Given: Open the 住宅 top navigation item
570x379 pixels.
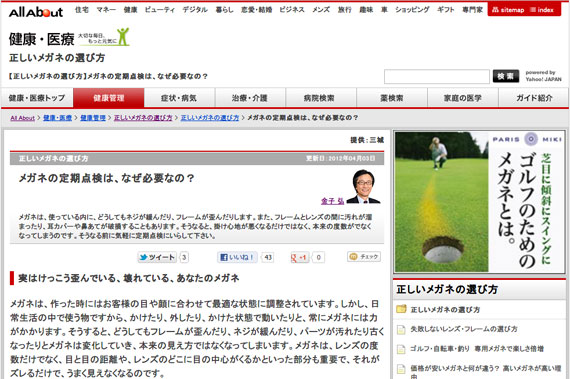Looking at the screenshot, I should pyautogui.click(x=82, y=10).
